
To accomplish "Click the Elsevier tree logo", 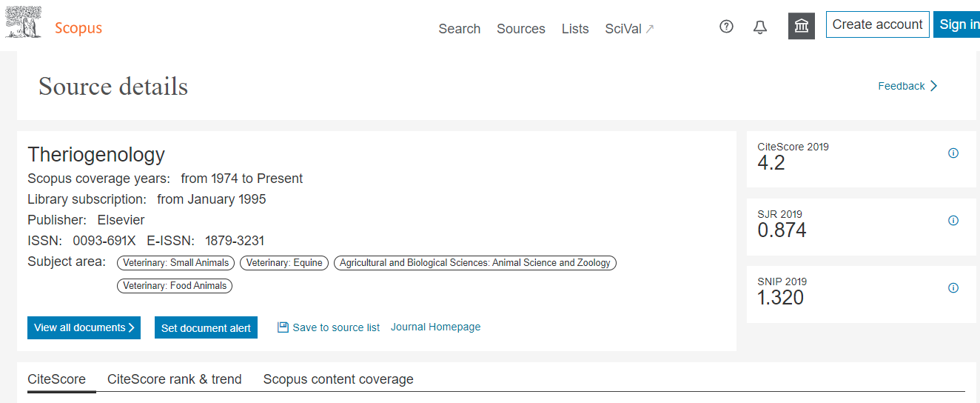I will (24, 23).
